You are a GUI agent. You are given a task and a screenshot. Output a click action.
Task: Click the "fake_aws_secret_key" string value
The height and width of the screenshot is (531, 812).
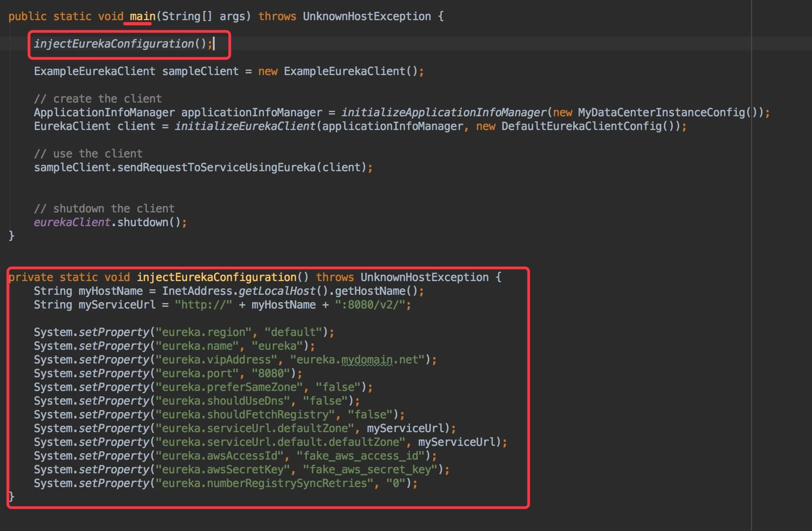tap(370, 470)
